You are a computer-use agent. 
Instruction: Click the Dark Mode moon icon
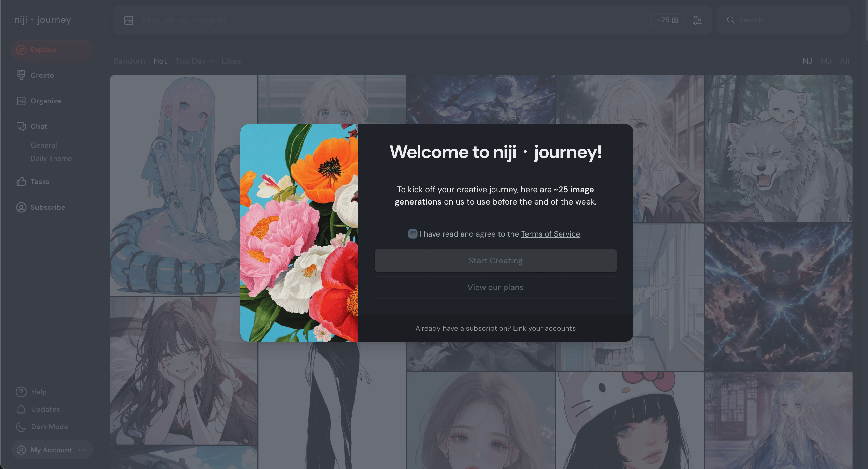(21, 427)
